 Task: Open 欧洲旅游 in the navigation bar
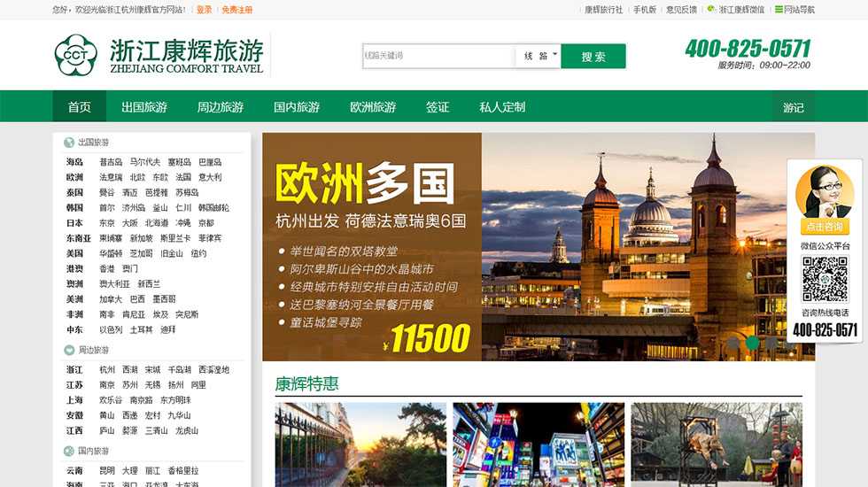click(x=373, y=107)
